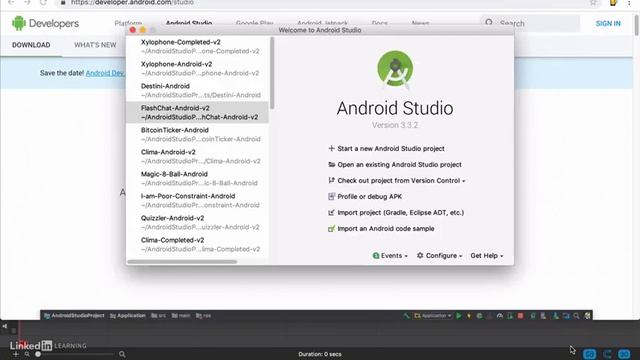Click the yellow Apply Changes lightning icon

pos(469,316)
